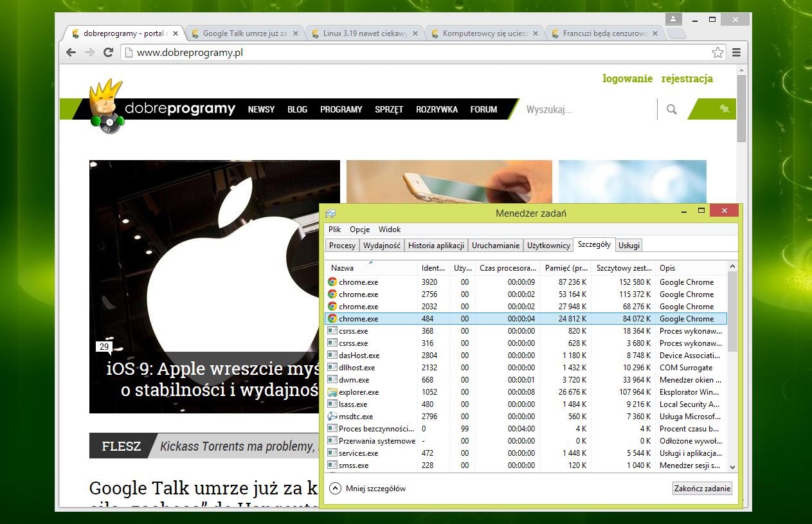The image size is (812, 524).
Task: Click Chrome's forward arrow
Action: tap(89, 52)
